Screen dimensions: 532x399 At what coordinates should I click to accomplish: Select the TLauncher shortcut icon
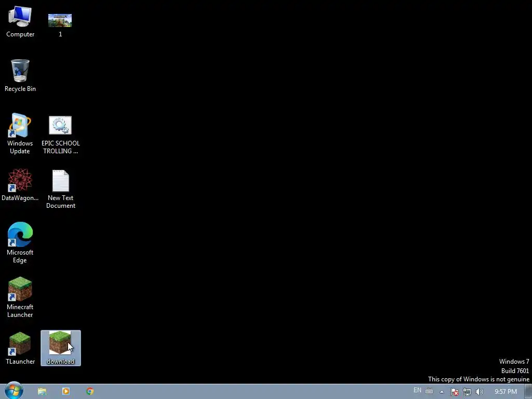pos(20,349)
